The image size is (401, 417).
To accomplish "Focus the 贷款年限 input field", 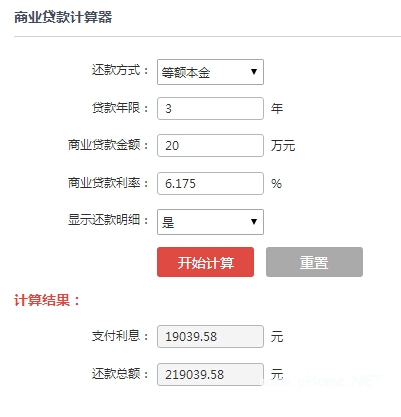I will 210,108.
